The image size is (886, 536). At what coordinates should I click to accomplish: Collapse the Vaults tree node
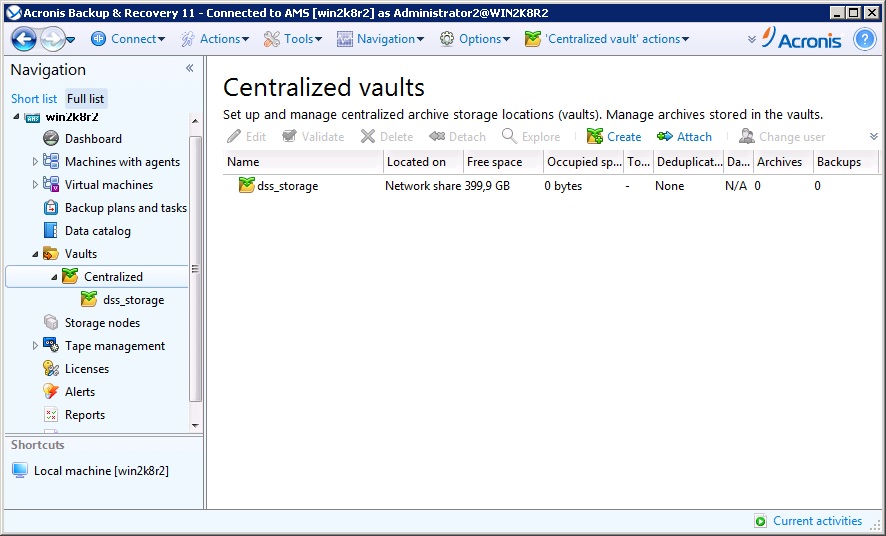point(35,254)
